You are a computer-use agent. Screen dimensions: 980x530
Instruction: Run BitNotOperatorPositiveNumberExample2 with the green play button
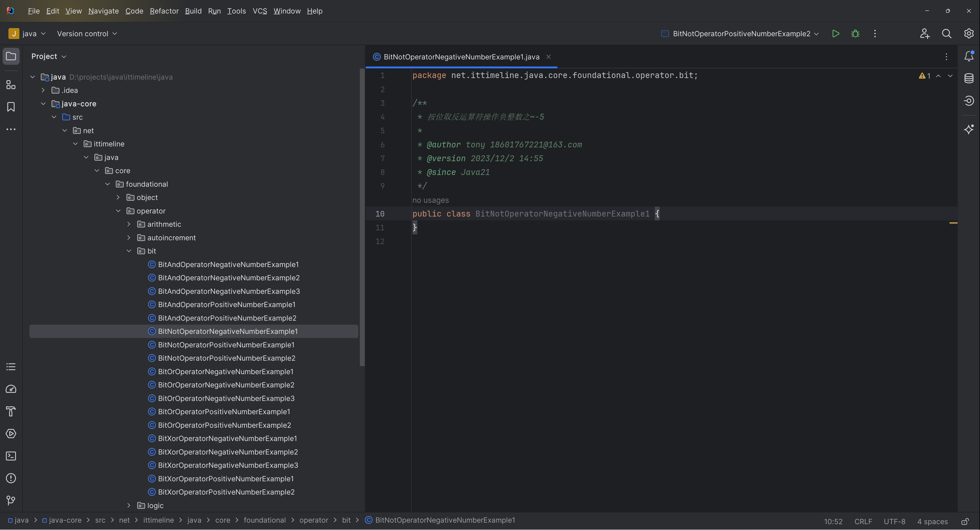click(835, 33)
